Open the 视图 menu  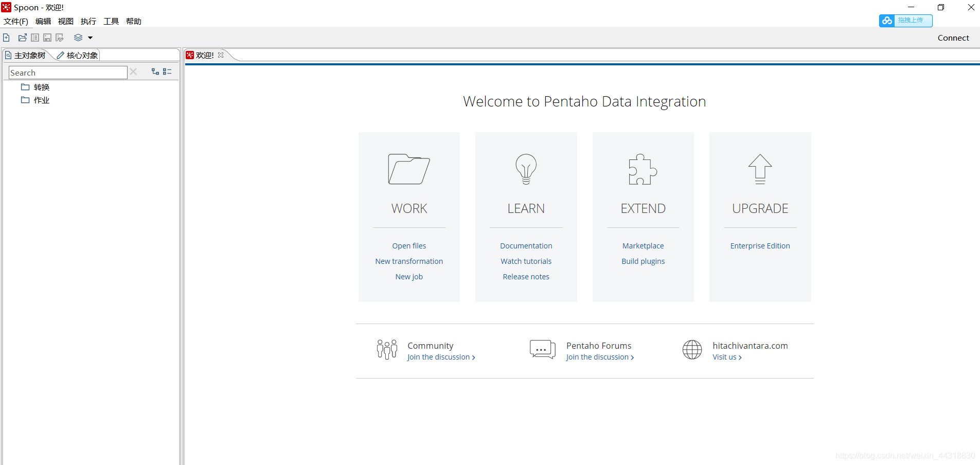[66, 21]
